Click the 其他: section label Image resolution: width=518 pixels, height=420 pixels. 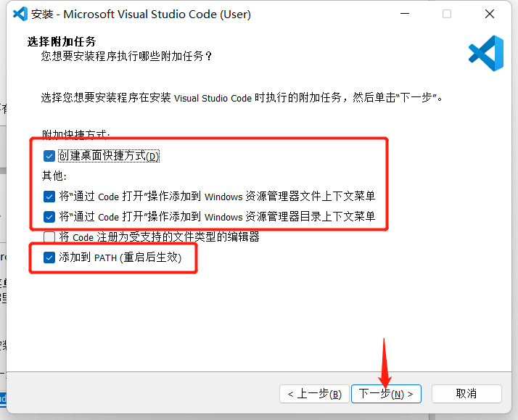54,176
